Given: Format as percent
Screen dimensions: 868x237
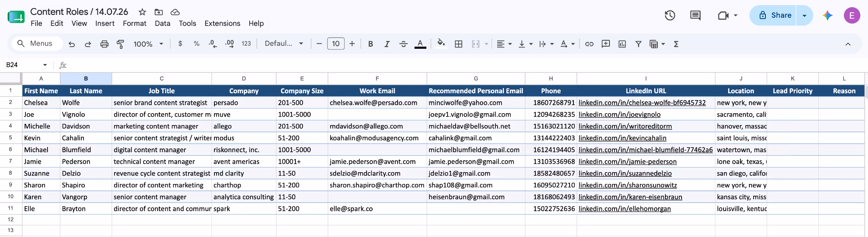Looking at the screenshot, I should 196,43.
